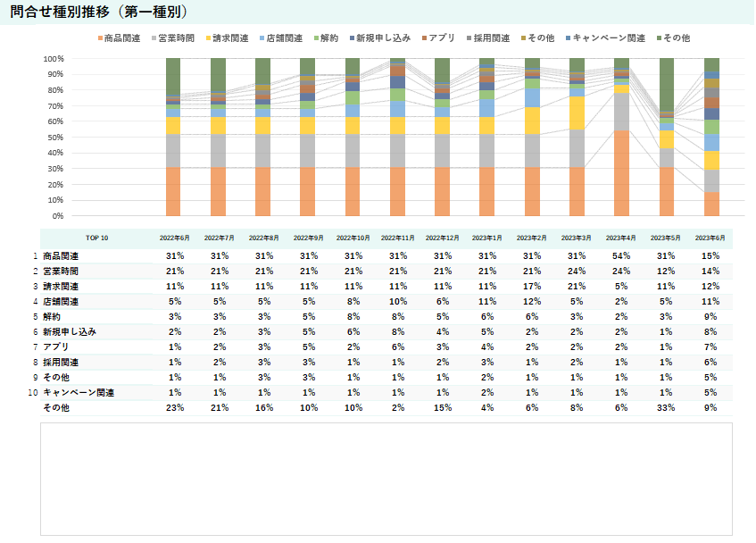Select the 商品関連 row label in table

click(x=61, y=256)
